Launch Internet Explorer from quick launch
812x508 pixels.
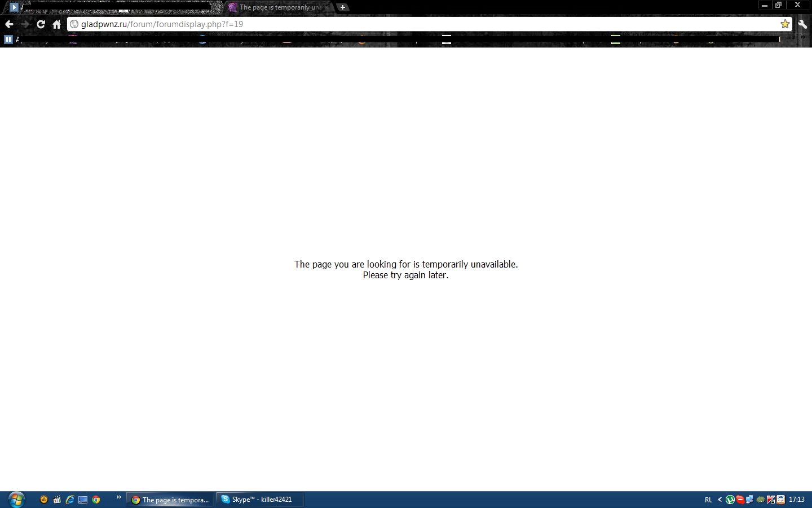tap(70, 500)
